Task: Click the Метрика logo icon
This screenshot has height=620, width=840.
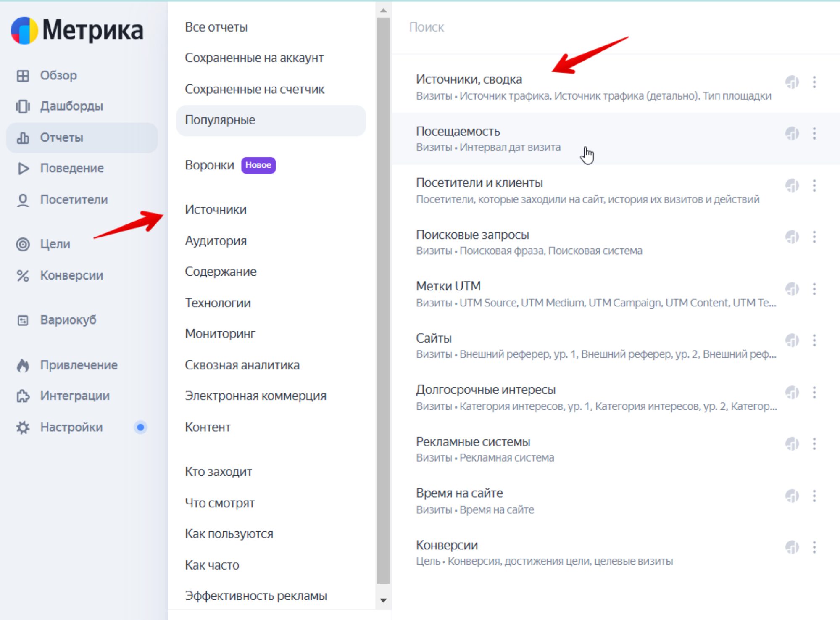Action: 24,31
